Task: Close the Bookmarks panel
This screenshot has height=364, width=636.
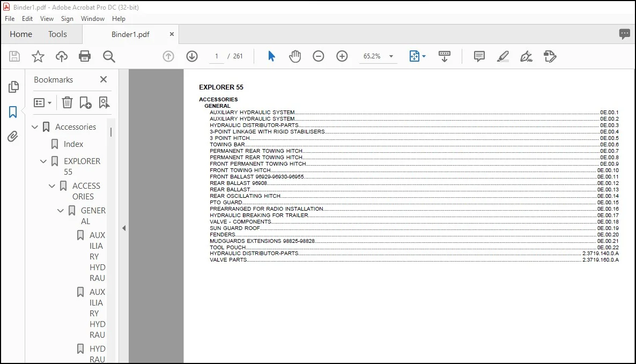Action: tap(103, 79)
